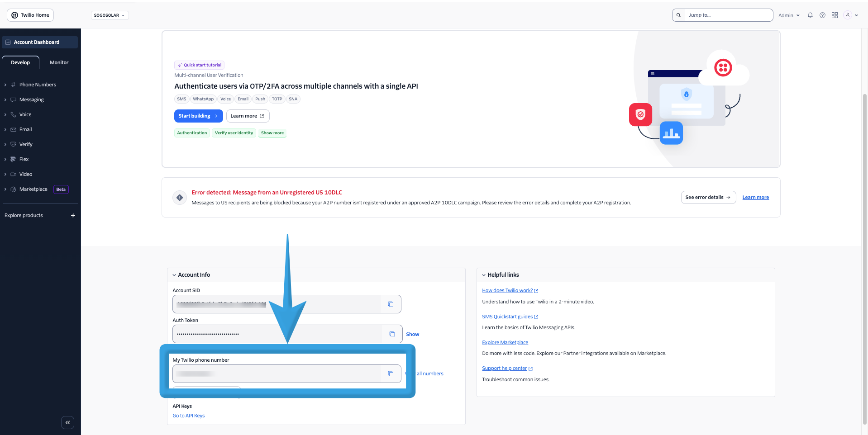This screenshot has width=868, height=435.
Task: Collapse the sidebar with the double-arrow icon
Action: pos(67,422)
